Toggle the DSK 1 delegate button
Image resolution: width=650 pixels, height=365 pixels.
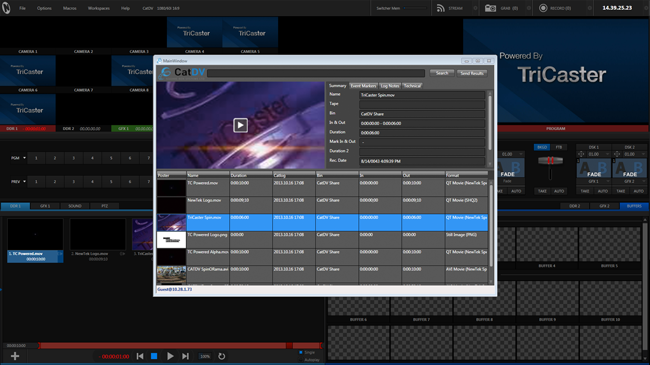click(594, 147)
